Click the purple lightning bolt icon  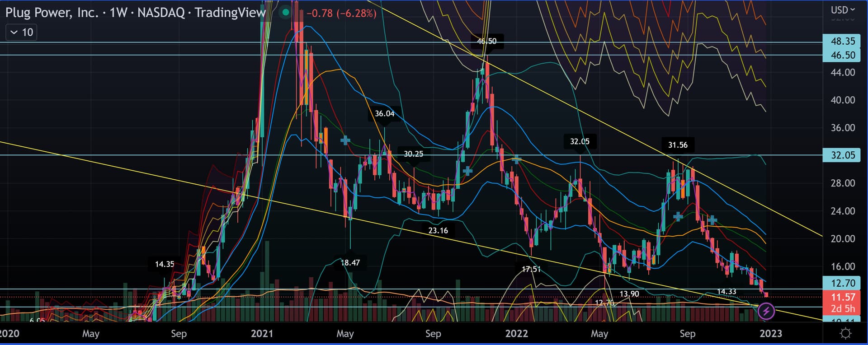pos(766,311)
